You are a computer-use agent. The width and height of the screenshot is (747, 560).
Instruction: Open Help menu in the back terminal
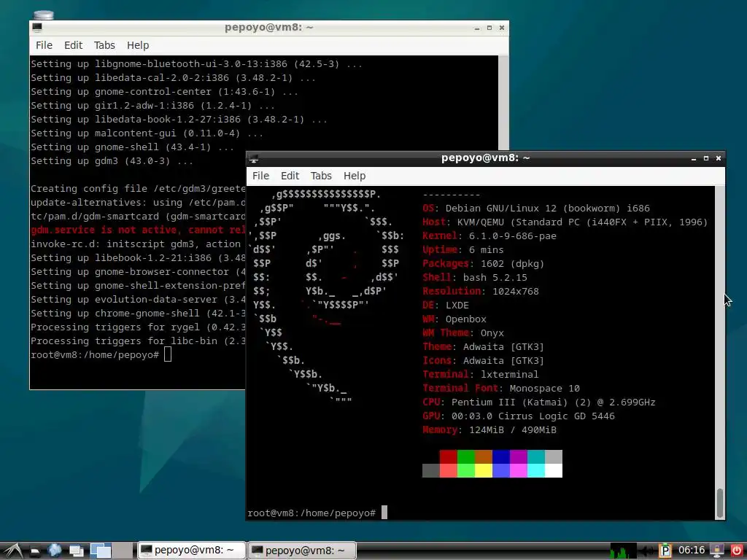(138, 45)
